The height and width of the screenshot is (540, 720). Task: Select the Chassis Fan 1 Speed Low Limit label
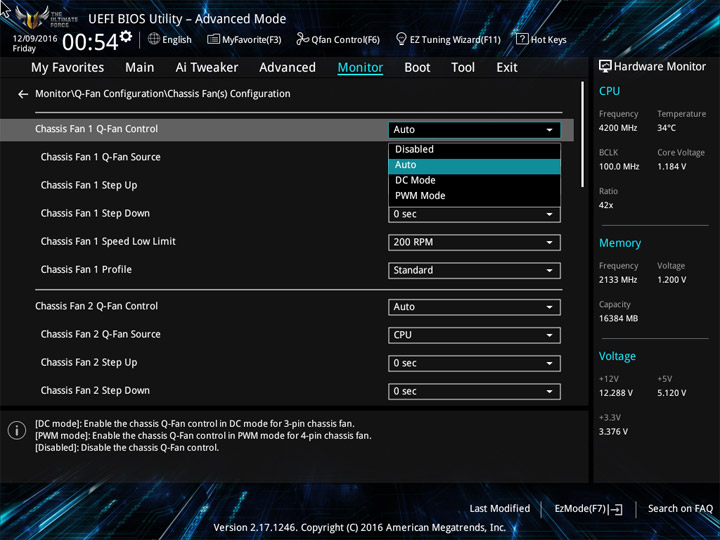(x=108, y=241)
